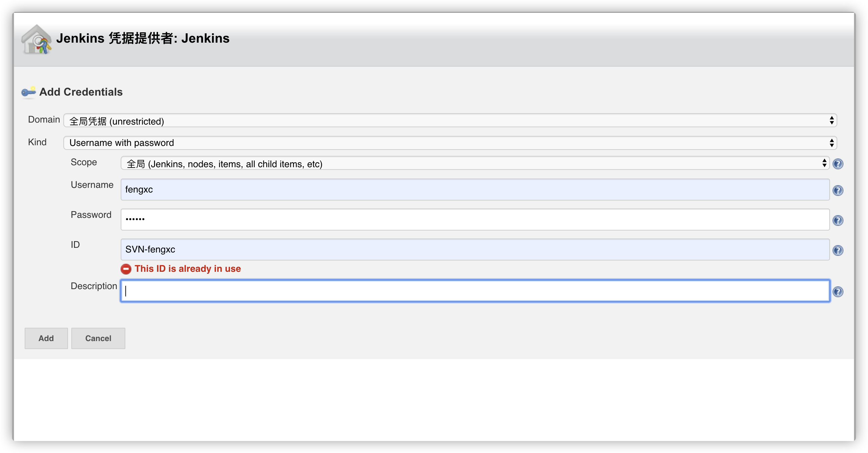Click the Password field help icon

[838, 220]
